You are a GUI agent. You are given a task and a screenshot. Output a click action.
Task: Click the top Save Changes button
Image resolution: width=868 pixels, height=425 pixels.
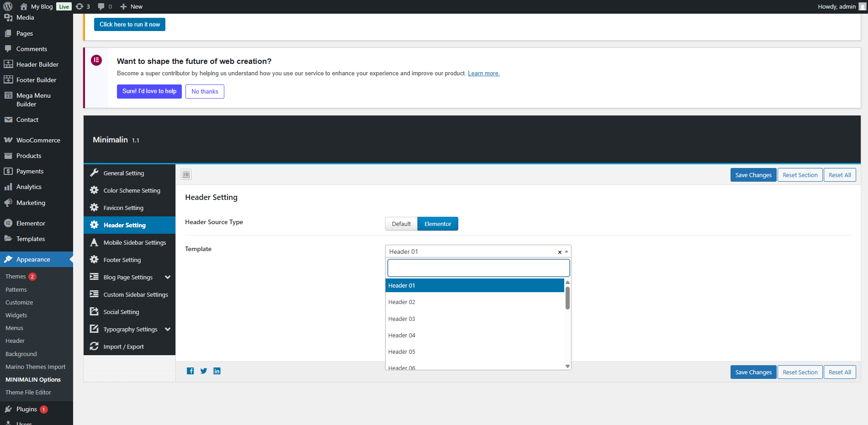(x=753, y=175)
